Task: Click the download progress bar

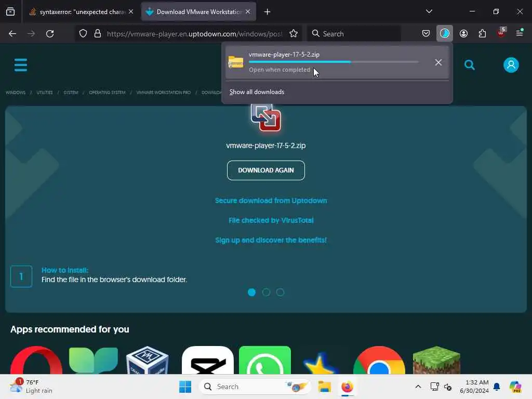Action: click(x=333, y=62)
